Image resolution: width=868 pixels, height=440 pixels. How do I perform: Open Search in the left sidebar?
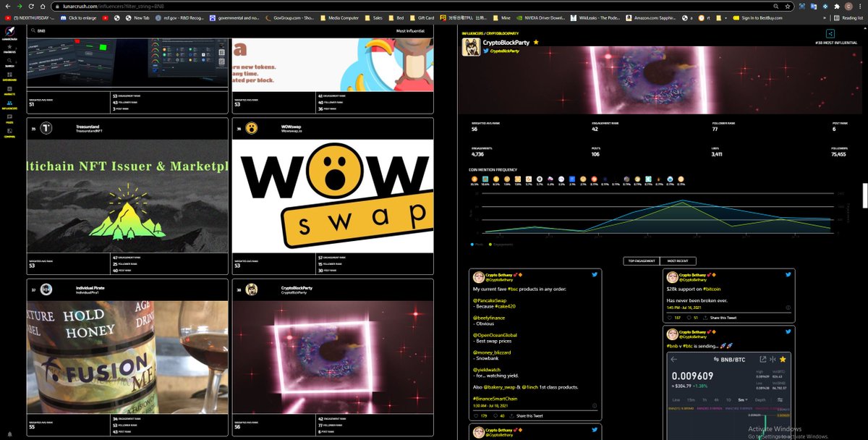point(9,63)
